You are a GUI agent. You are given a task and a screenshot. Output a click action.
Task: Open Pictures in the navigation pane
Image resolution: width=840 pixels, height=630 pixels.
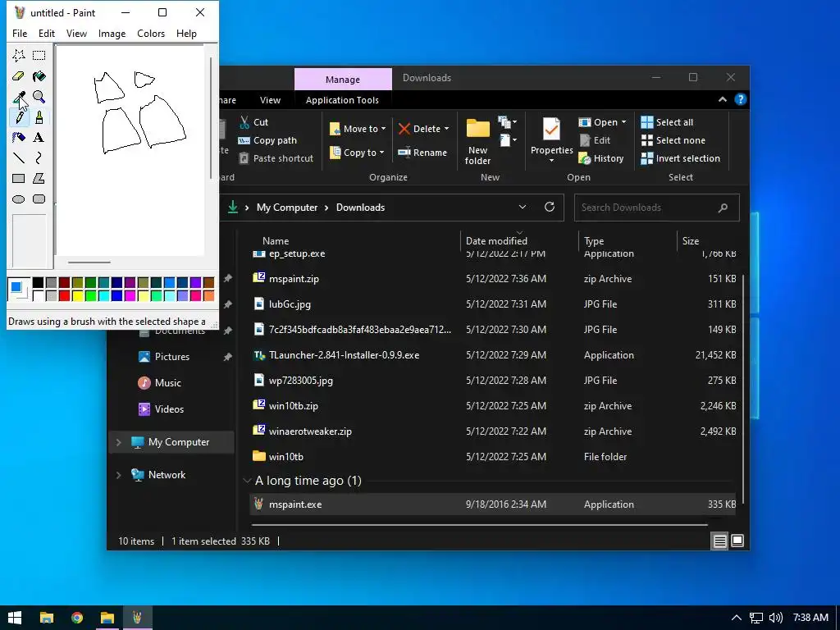tap(172, 357)
